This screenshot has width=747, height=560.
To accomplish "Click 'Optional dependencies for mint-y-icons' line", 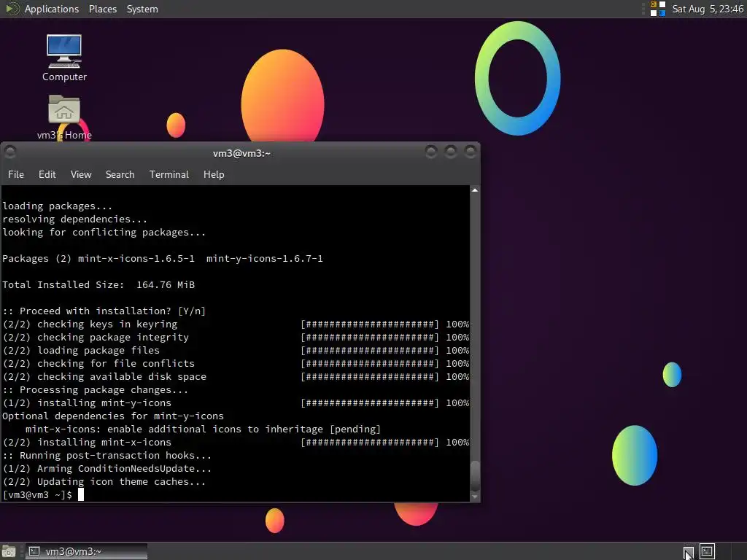I will click(113, 416).
